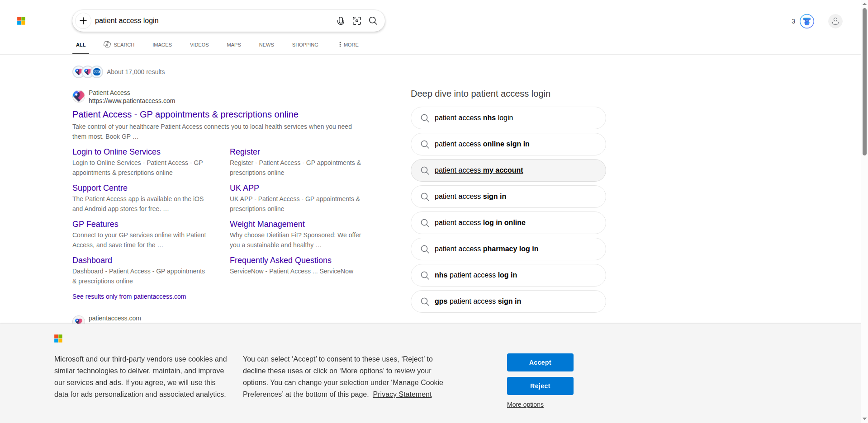Open the More menu with dots
This screenshot has width=868, height=423.
click(x=348, y=45)
